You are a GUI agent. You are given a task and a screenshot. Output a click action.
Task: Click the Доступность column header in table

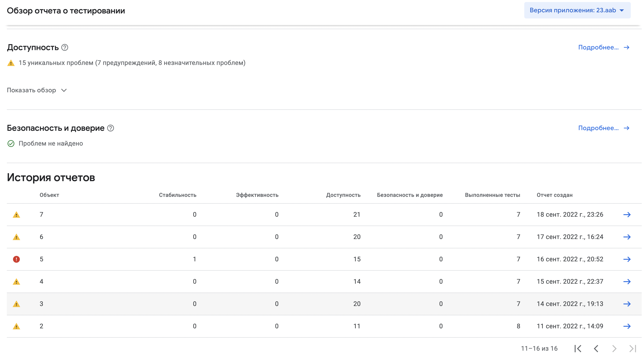click(343, 195)
